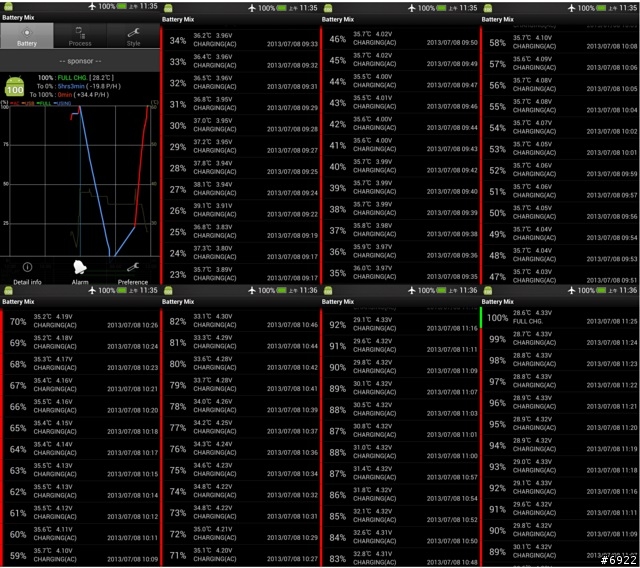Select the 78% log entry at 10:39
The width and height of the screenshot is (640, 568).
point(240,406)
